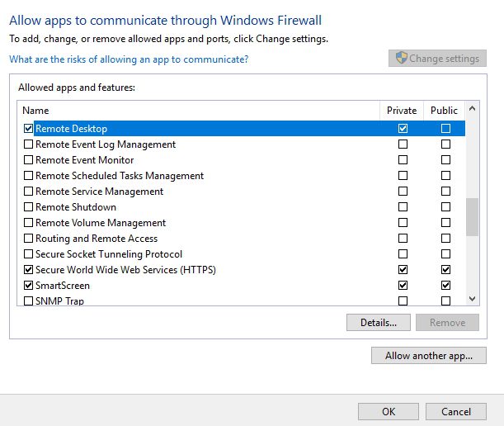Check Remote Event Log Management name checkbox
This screenshot has width=504, height=426.
tap(29, 144)
